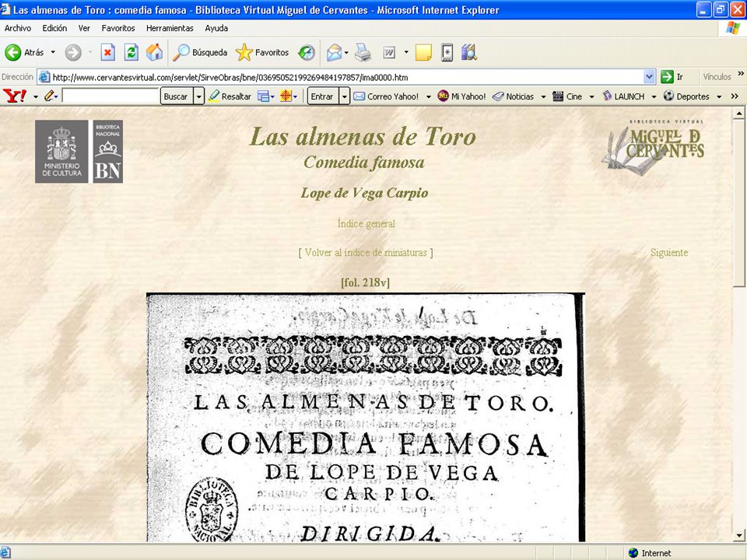747x560 pixels.
Task: Expand the Cine dropdown arrow
Action: 591,96
